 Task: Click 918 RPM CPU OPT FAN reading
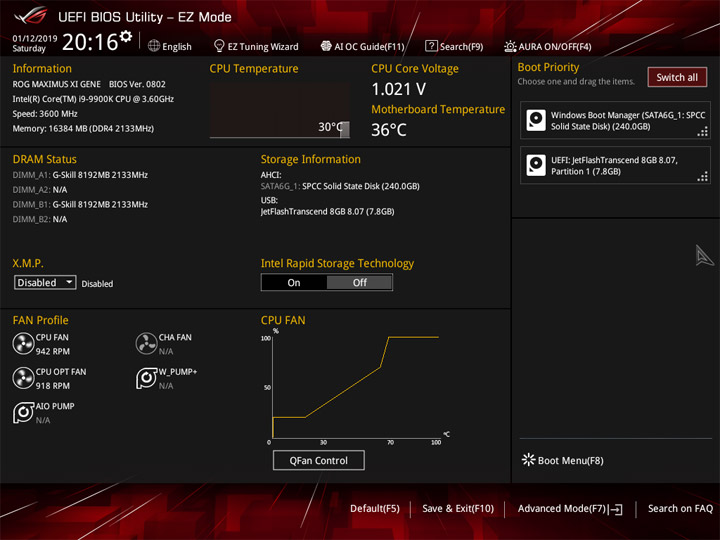[53, 385]
